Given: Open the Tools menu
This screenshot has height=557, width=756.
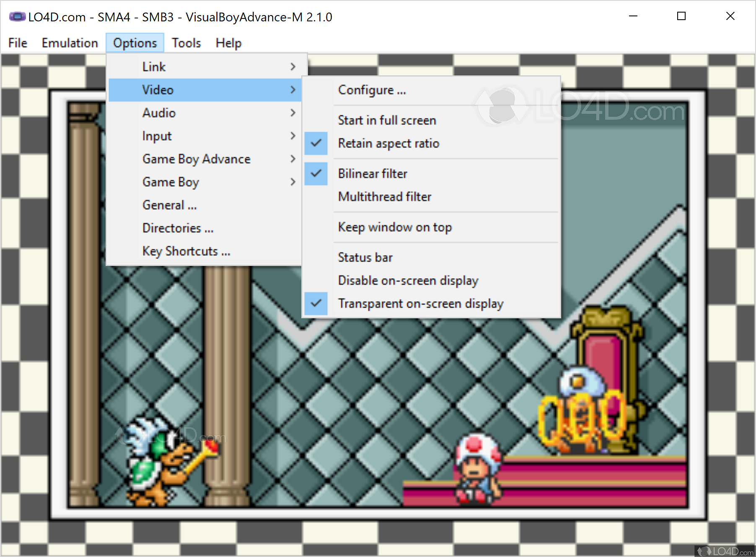Looking at the screenshot, I should [186, 43].
